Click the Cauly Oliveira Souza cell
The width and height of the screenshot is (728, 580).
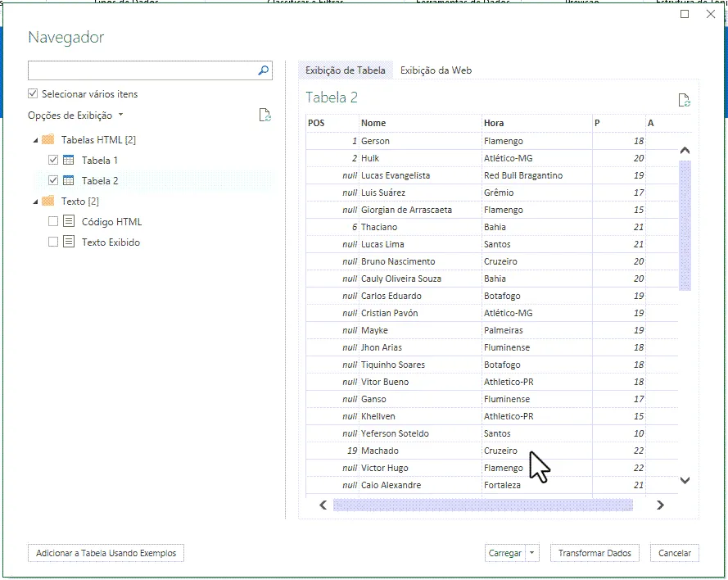click(421, 279)
